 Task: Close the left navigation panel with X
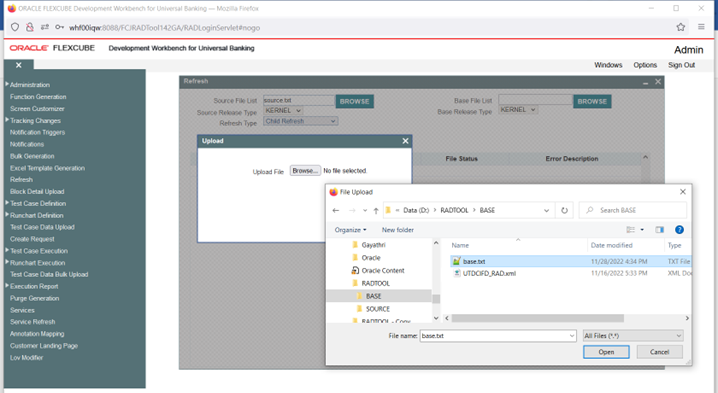19,65
